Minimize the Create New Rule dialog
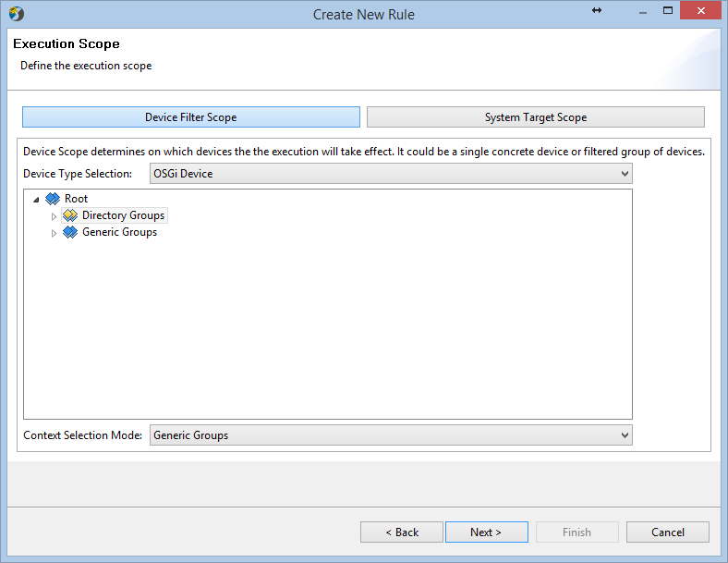Viewport: 728px width, 563px height. [643, 13]
